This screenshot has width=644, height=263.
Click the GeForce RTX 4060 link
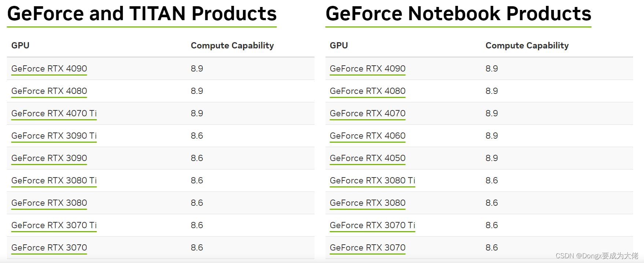(368, 136)
